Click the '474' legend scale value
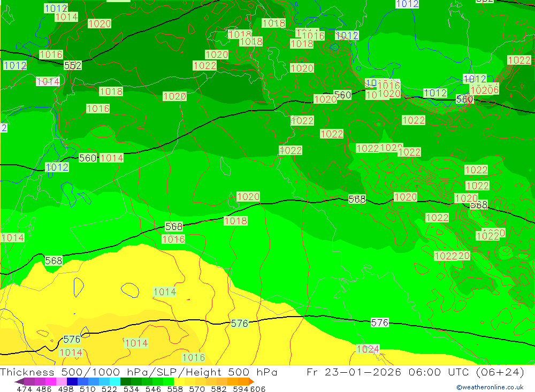Viewport: 535px width, 392px height. coord(25,389)
